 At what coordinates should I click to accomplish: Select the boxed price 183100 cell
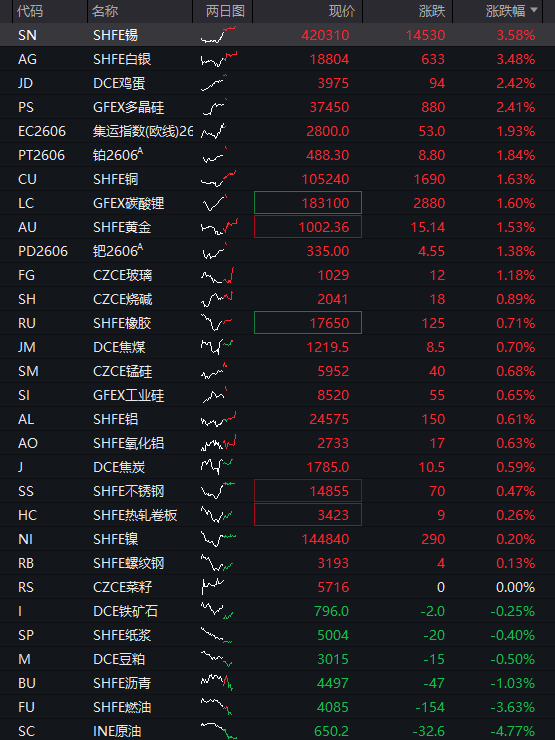[x=308, y=203]
